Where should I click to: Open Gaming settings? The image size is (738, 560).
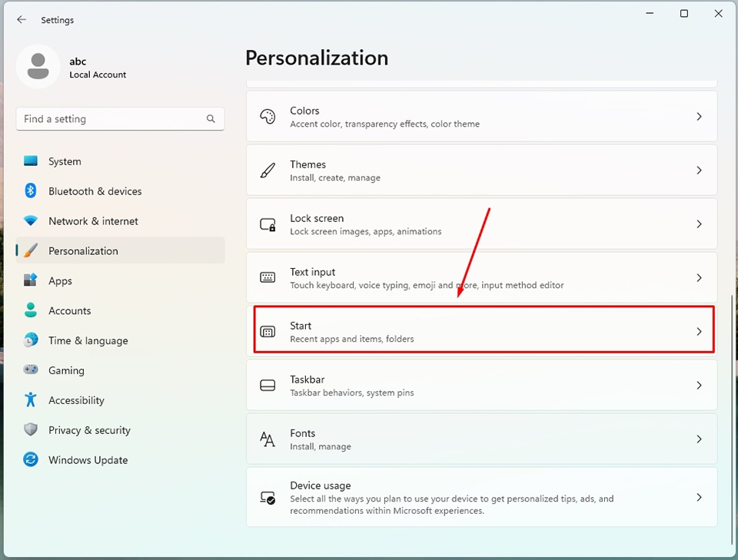pos(121,370)
